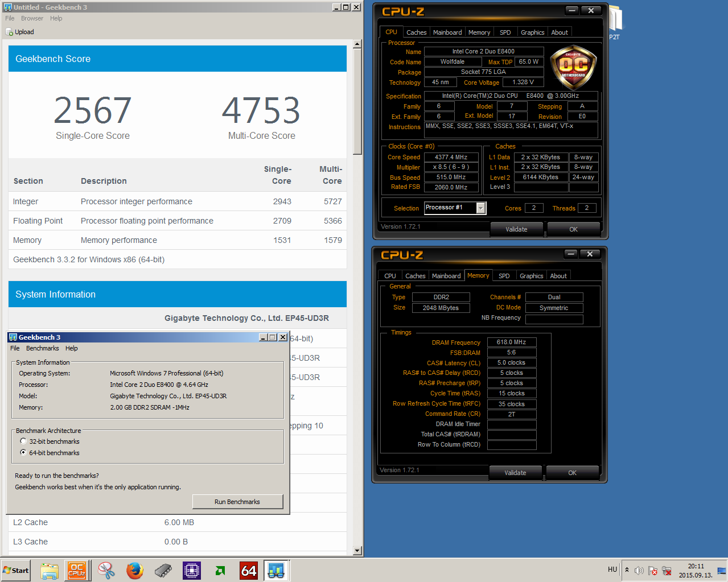728x582 pixels.
Task: Open File menu in Geekbench 3 dialog
Action: pos(15,348)
